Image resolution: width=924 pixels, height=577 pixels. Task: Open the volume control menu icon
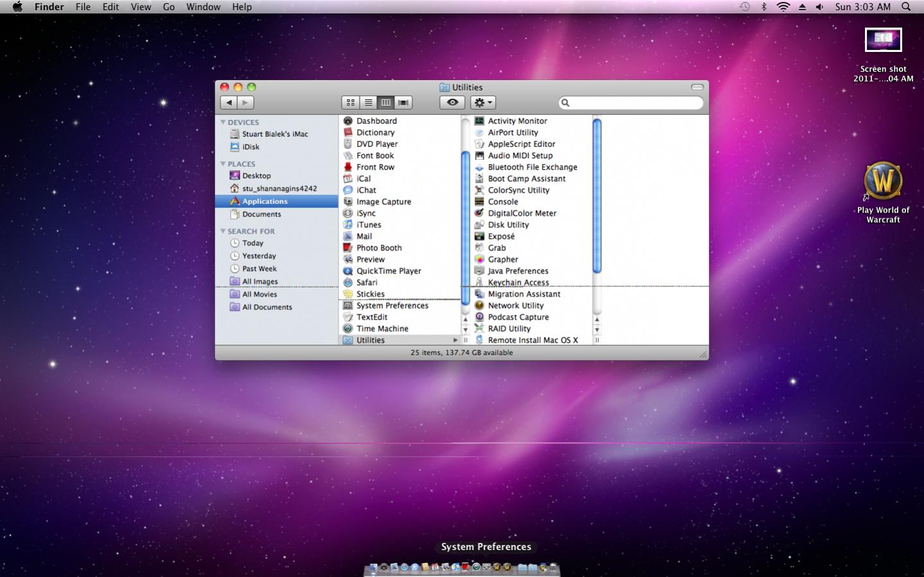(819, 7)
